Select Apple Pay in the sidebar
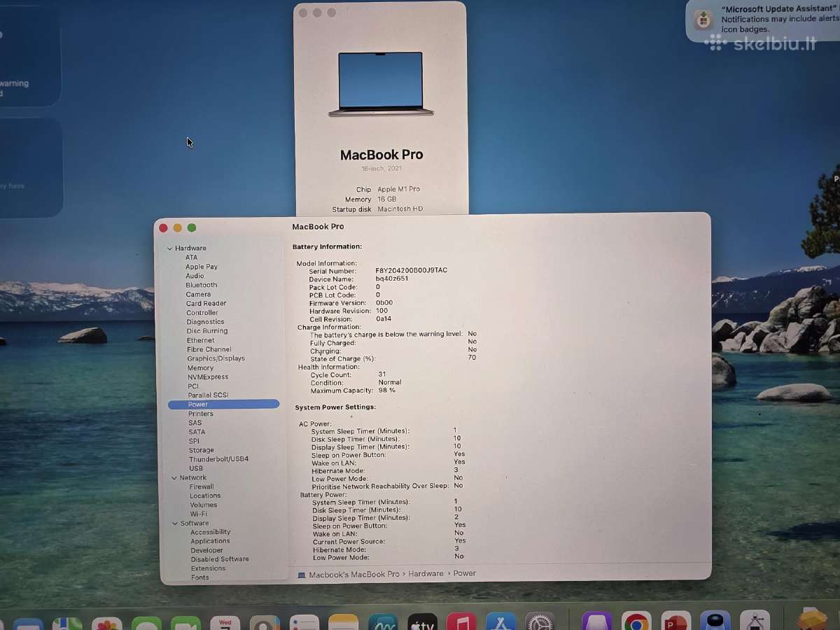Viewport: 840px width, 630px height. (x=202, y=267)
